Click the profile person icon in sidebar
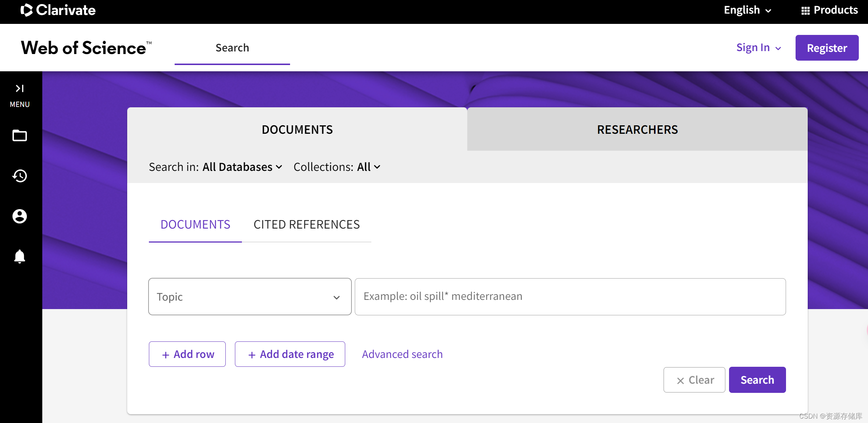 pos(19,216)
